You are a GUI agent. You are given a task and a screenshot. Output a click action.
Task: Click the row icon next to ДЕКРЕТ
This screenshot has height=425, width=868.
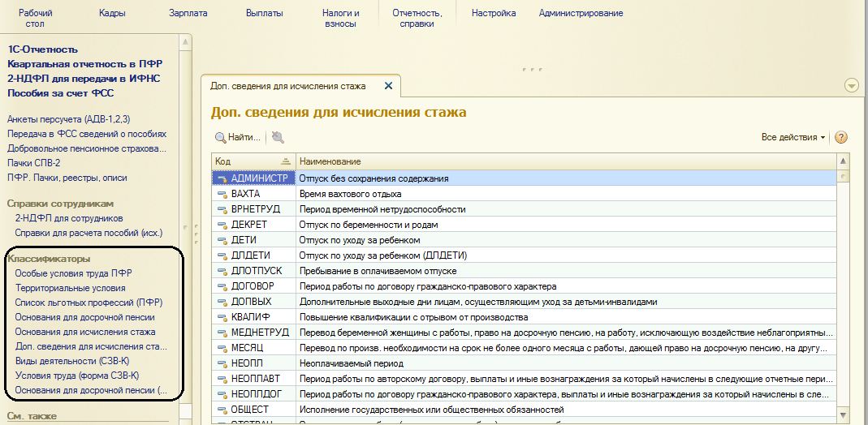(x=223, y=225)
